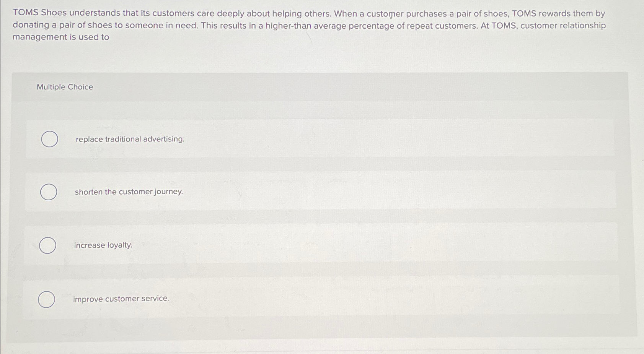Select the radio button for "improve customer service."
The image size is (644, 354).
tap(47, 299)
